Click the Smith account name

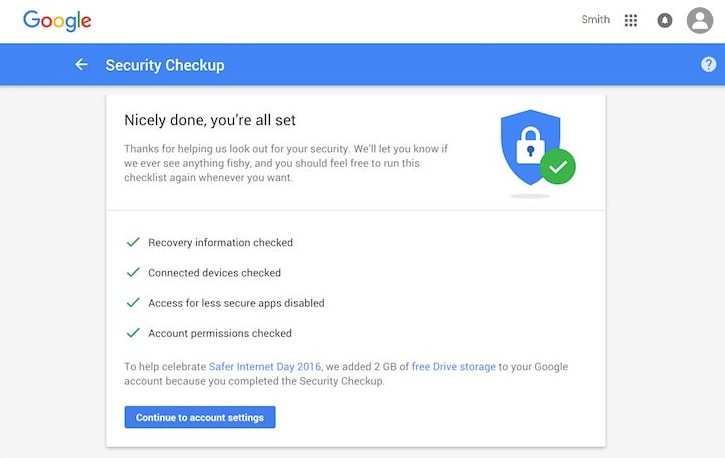pos(596,19)
